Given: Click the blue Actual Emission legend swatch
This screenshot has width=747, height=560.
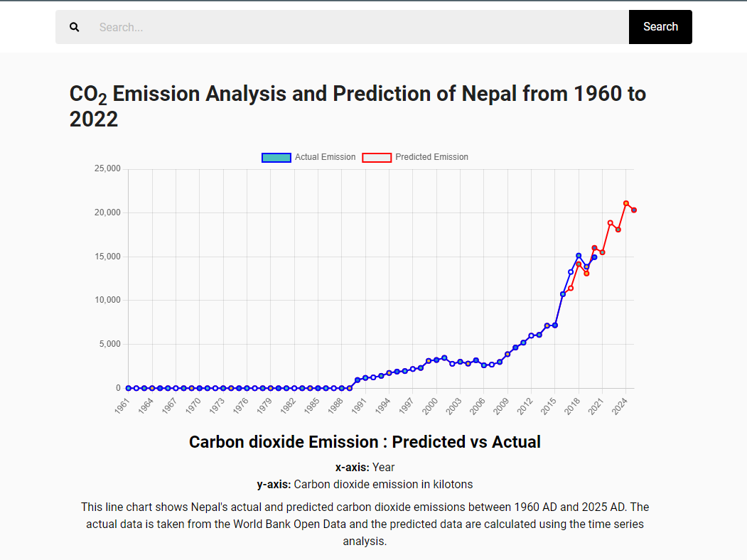Looking at the screenshot, I should click(x=276, y=157).
